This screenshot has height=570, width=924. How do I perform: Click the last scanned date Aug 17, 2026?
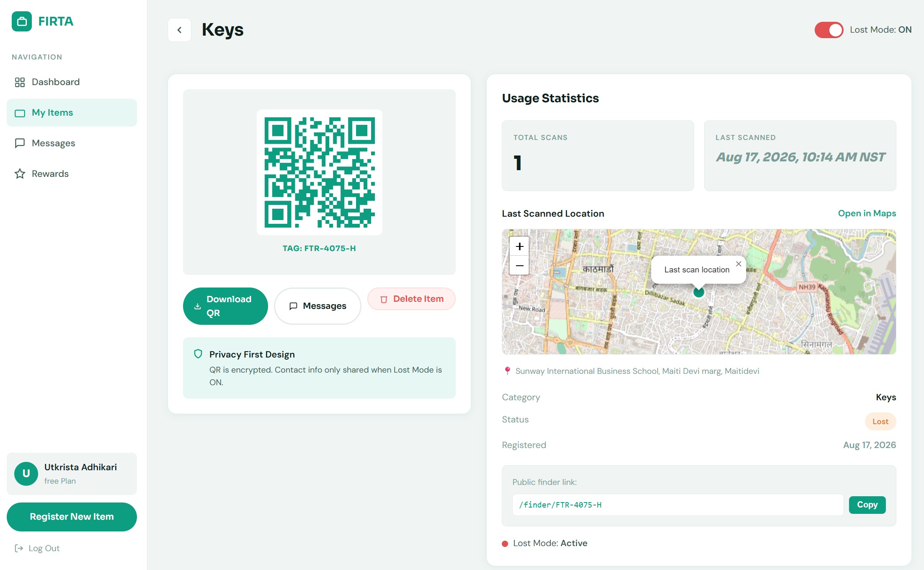(800, 157)
